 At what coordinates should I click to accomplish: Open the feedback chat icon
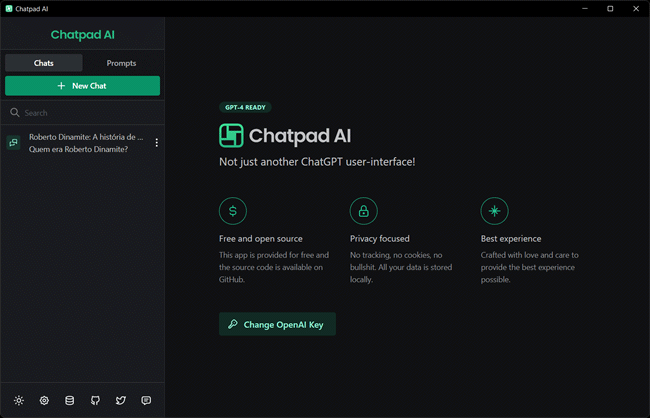(x=146, y=400)
